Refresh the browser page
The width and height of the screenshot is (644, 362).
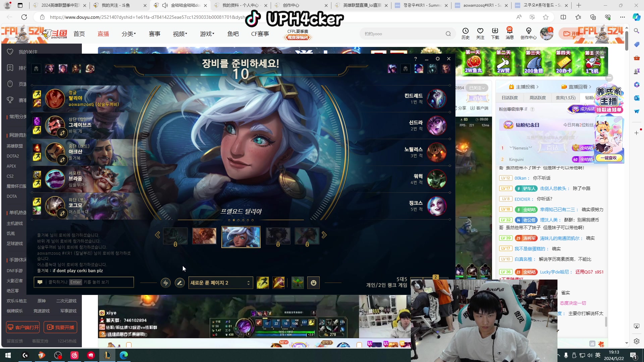point(24,17)
